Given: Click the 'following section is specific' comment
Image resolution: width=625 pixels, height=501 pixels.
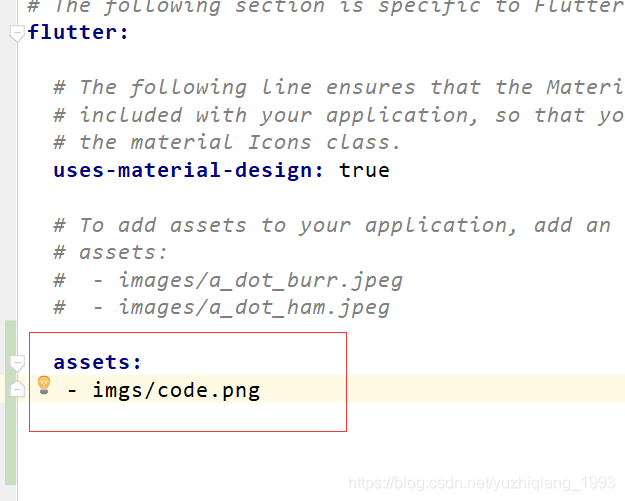Looking at the screenshot, I should [x=326, y=7].
